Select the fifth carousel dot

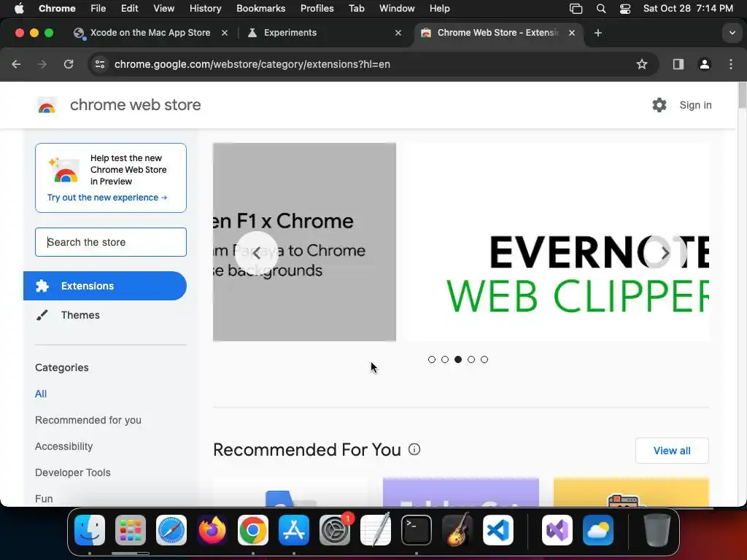tap(484, 359)
